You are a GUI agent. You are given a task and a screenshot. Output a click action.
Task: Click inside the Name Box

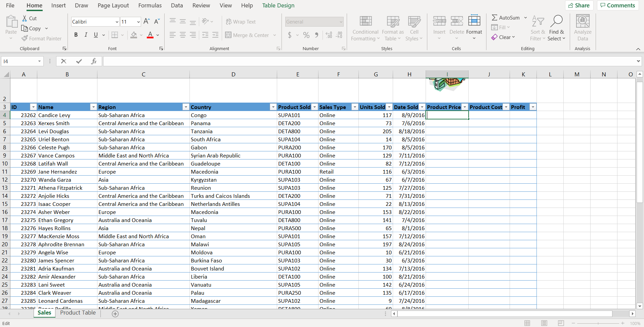19,61
